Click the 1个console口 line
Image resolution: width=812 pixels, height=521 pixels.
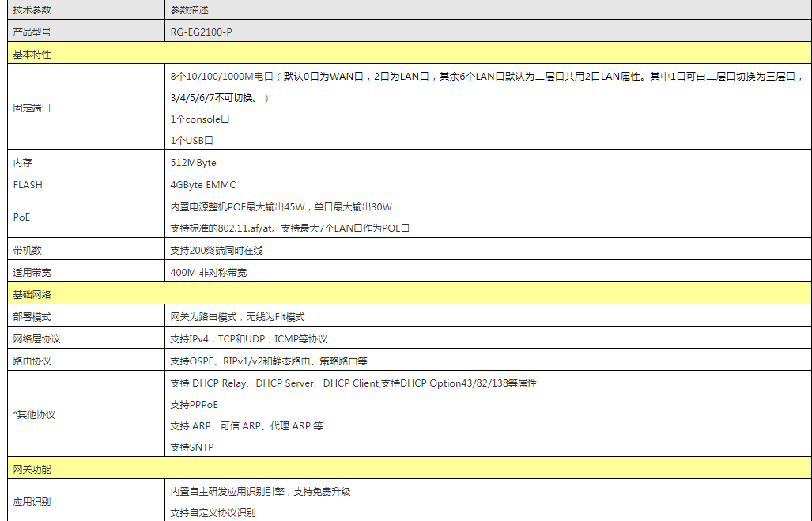[200, 119]
